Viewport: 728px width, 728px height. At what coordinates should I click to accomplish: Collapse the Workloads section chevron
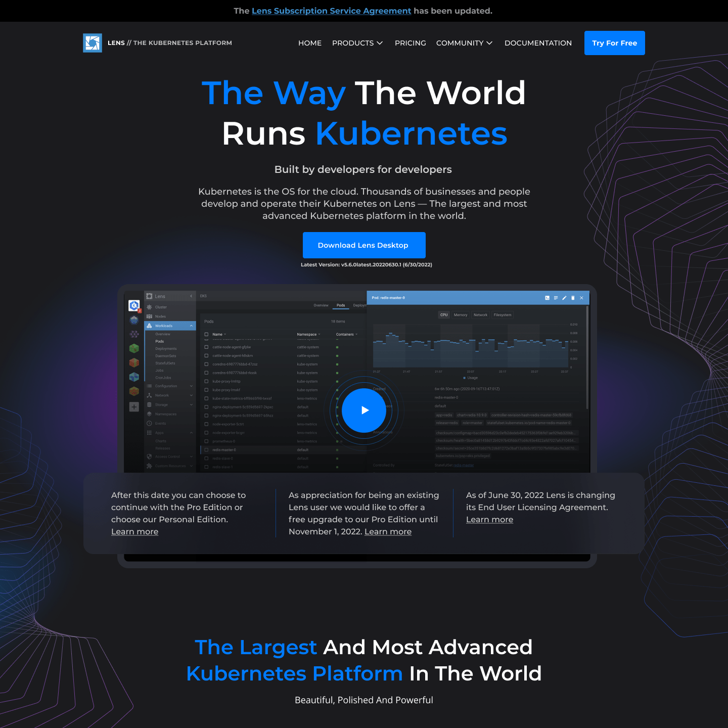pos(191,326)
